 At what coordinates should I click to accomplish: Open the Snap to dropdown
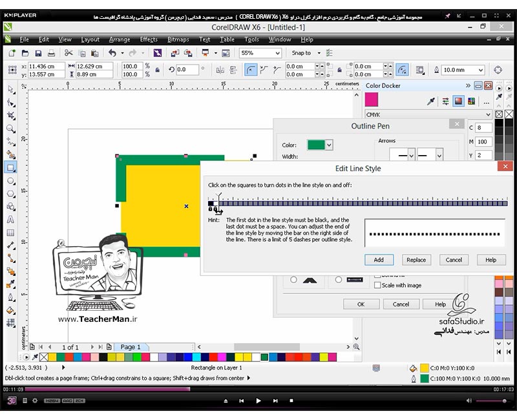point(319,53)
